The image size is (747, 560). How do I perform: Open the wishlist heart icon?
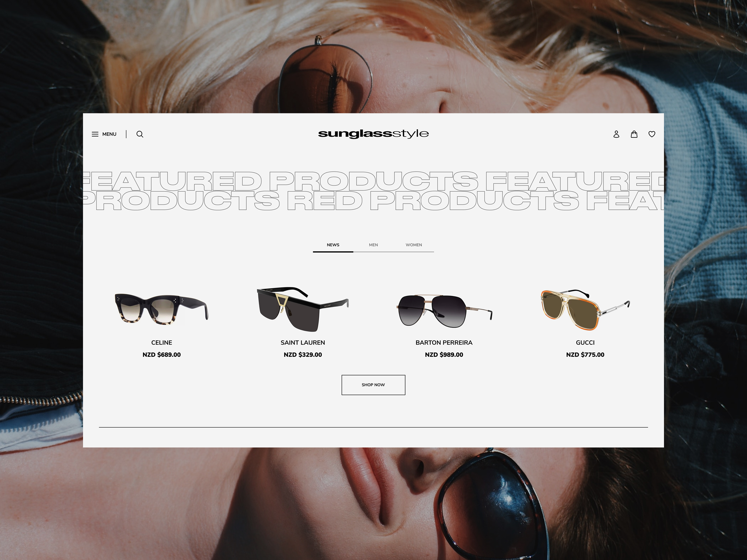tap(652, 134)
